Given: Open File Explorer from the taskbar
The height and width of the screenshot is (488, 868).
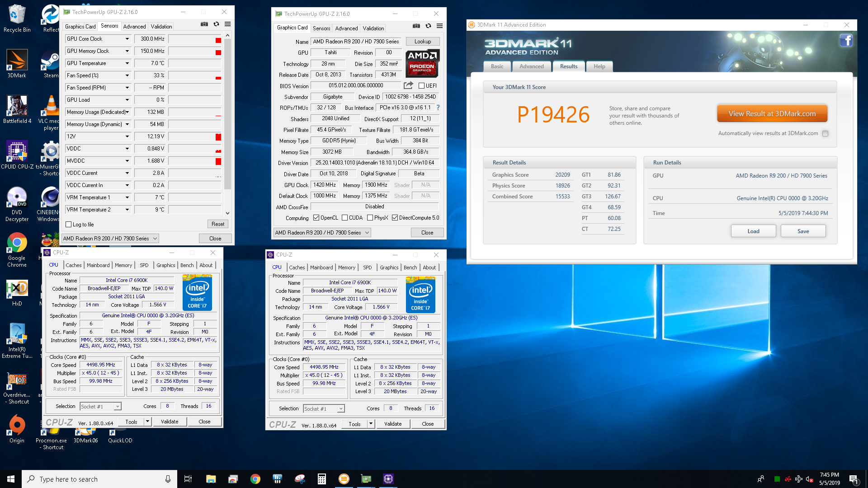Looking at the screenshot, I should 211,479.
